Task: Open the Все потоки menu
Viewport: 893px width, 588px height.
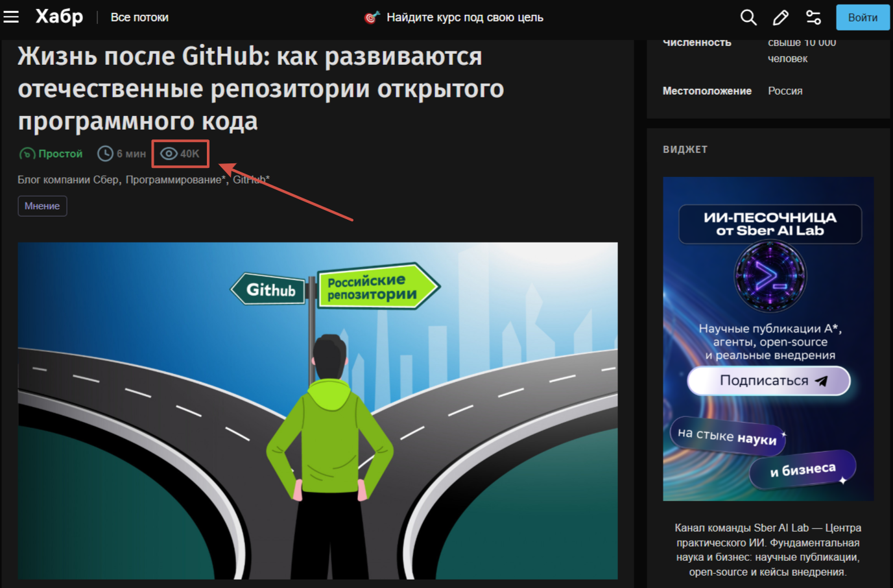Action: click(139, 18)
